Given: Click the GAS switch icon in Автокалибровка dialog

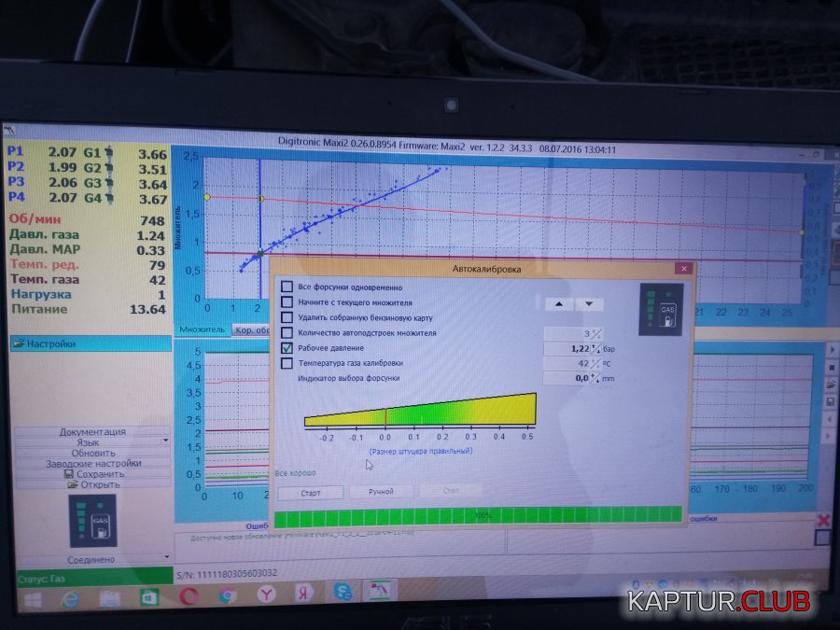Looking at the screenshot, I should click(x=661, y=310).
